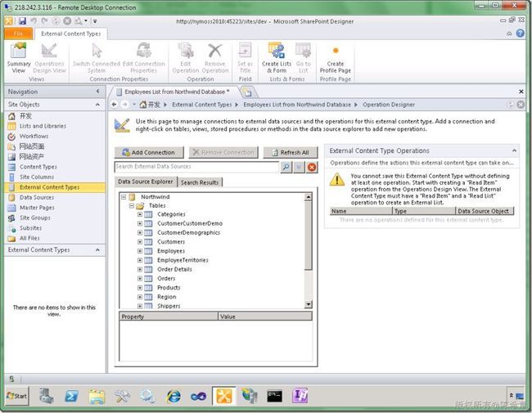
Task: Click the back navigation arrow
Action: click(x=115, y=105)
